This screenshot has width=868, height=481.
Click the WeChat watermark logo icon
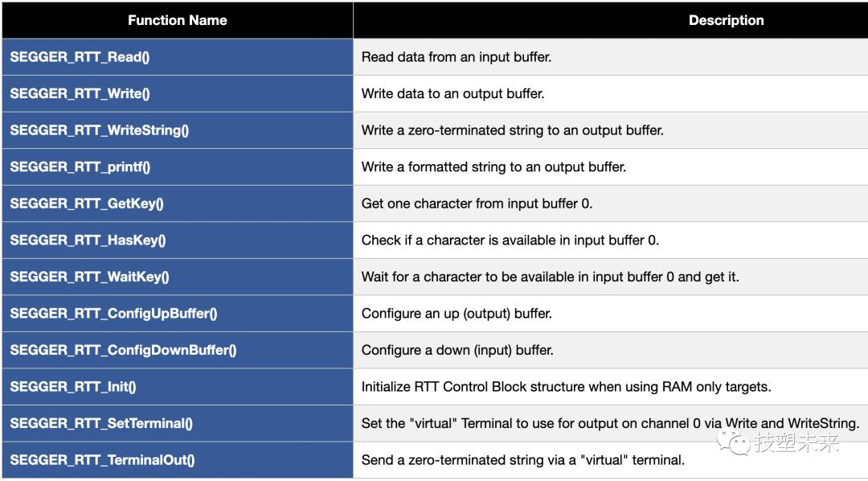click(x=734, y=442)
